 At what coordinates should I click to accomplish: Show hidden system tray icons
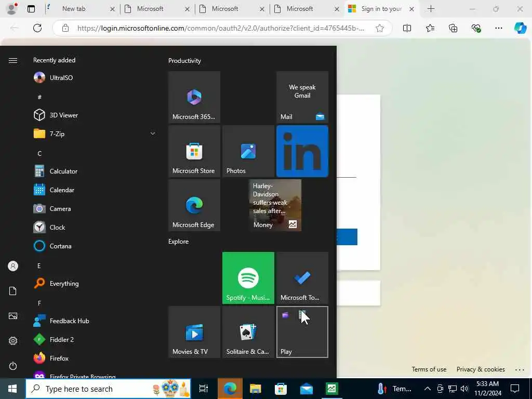coord(428,389)
